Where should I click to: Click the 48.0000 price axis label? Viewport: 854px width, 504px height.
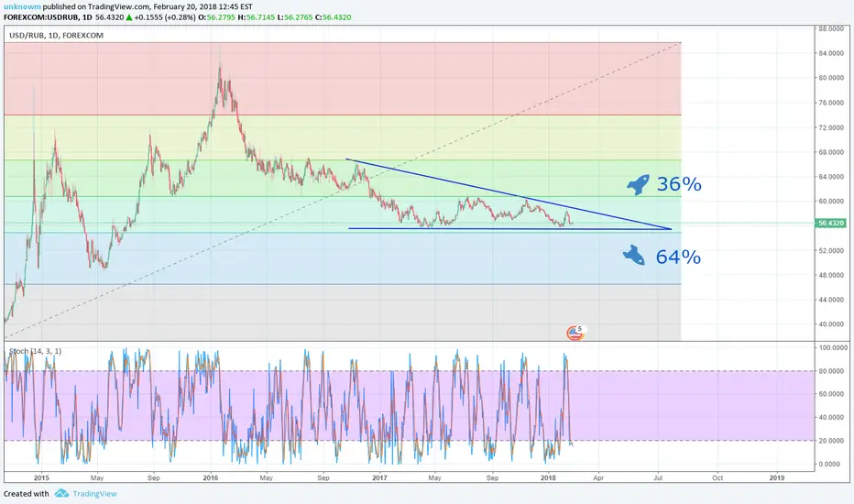pos(832,275)
